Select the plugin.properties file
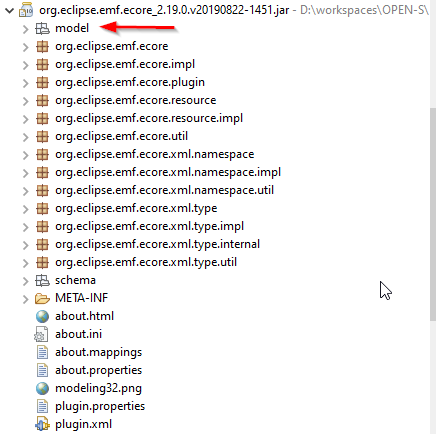This screenshot has height=434, width=436. click(100, 406)
